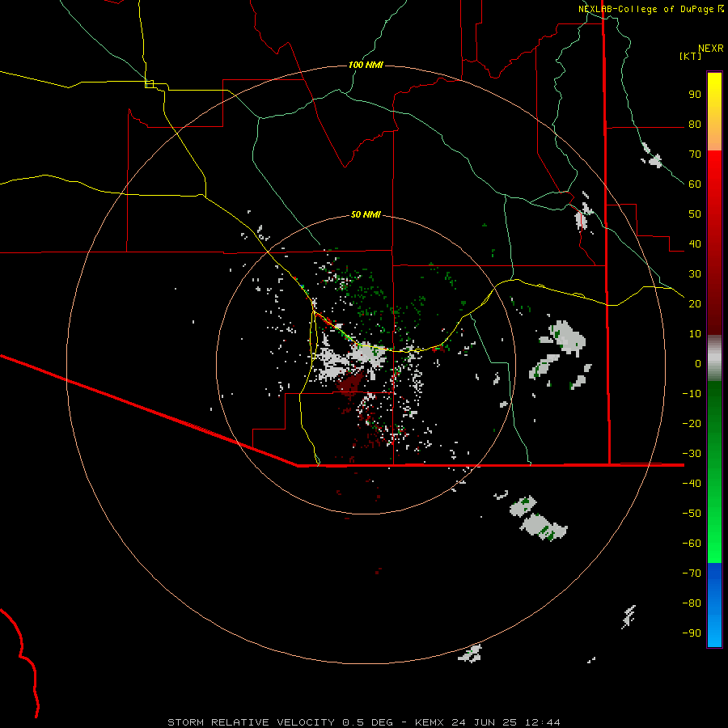Select the positive 60 scale value

click(x=695, y=184)
